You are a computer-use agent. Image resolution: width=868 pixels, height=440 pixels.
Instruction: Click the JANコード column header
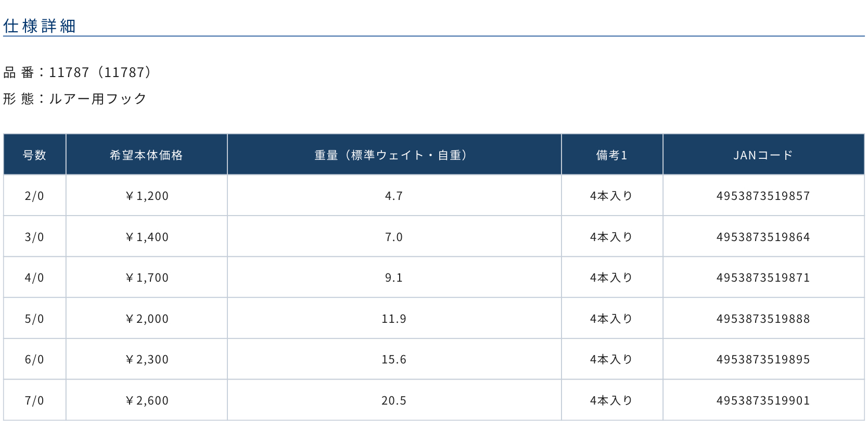(763, 155)
